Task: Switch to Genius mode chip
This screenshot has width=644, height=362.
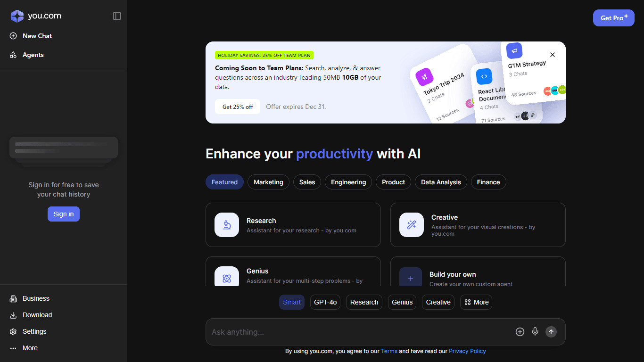Action: [402, 302]
